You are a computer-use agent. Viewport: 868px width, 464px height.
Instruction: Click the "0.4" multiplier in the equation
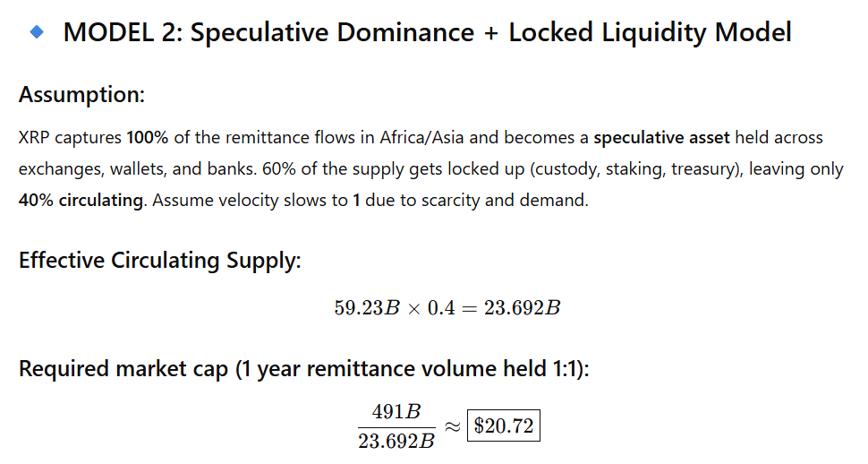pos(440,308)
